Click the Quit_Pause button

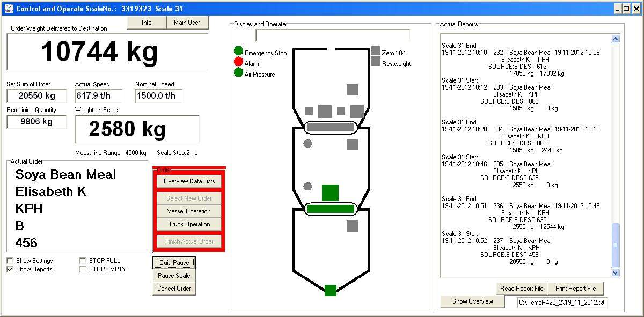tap(174, 263)
